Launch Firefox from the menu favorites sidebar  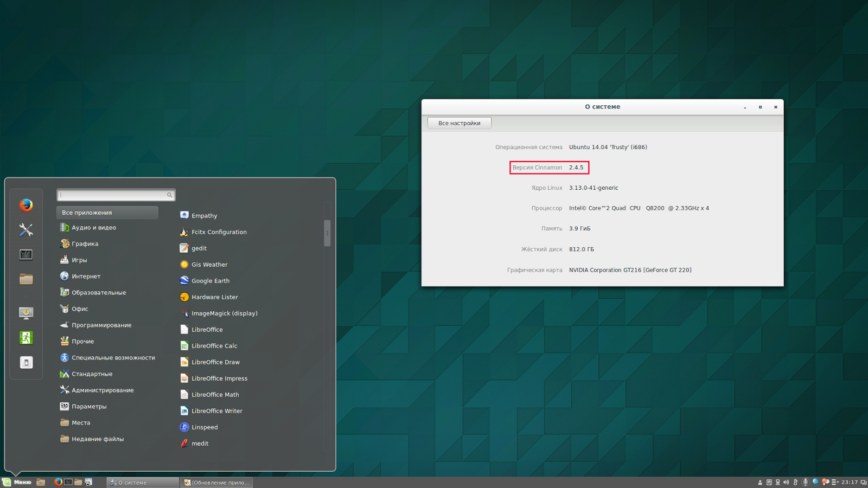coord(26,205)
